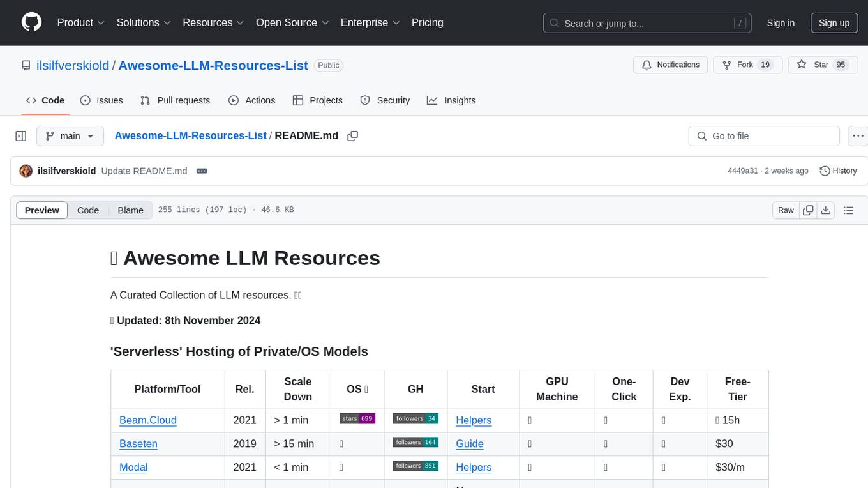Copy the README.md file path
This screenshot has height=488, width=868.
[352, 136]
